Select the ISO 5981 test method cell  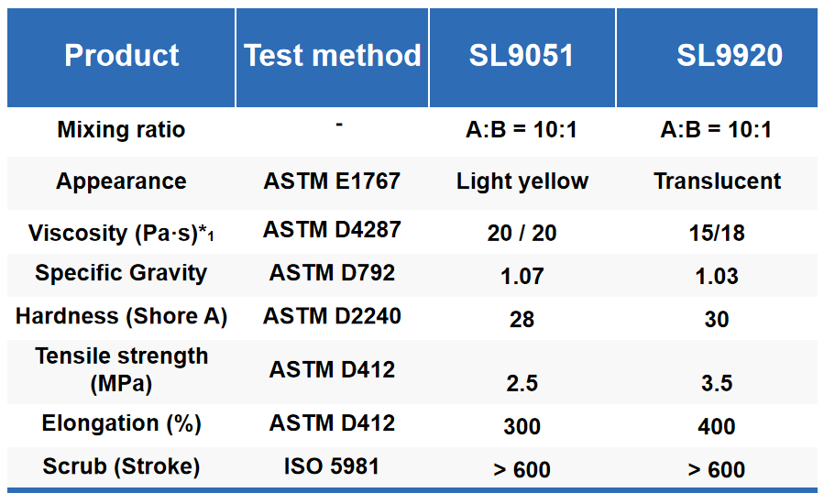coord(332,466)
